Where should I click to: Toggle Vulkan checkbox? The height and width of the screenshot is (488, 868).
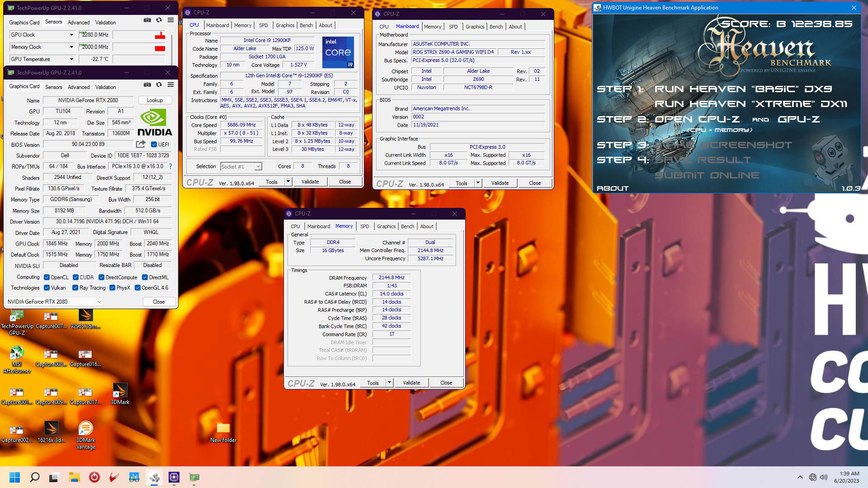coord(47,288)
